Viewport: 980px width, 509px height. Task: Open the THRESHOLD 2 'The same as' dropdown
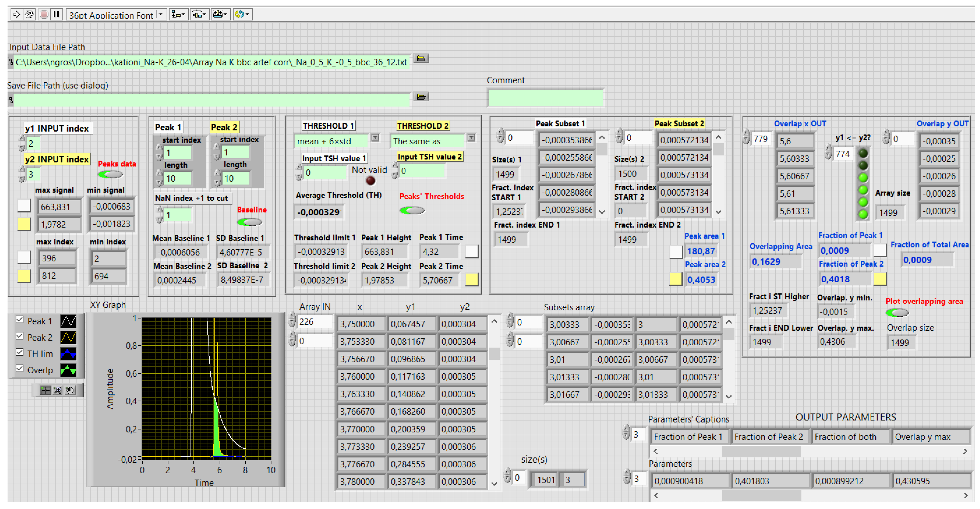pyautogui.click(x=471, y=138)
